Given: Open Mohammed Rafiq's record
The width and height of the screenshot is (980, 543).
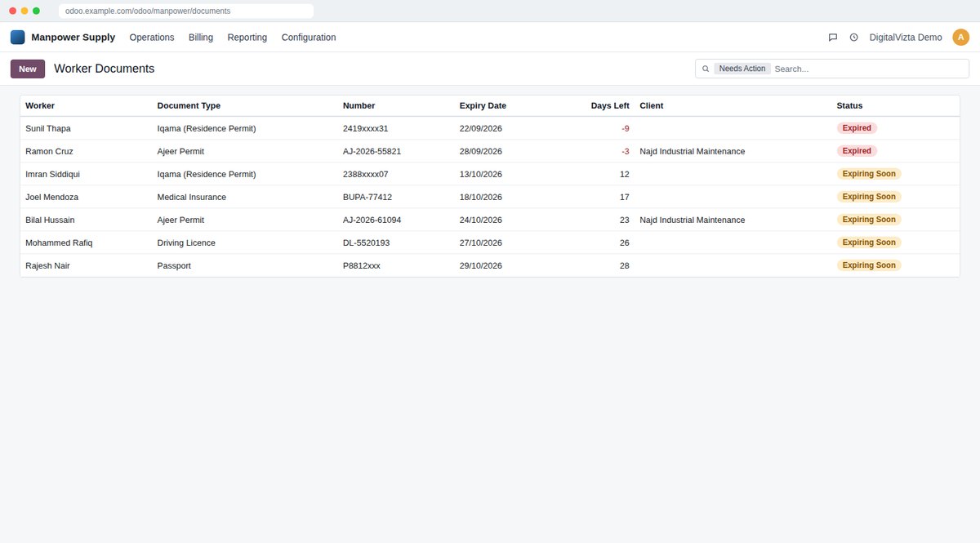Looking at the screenshot, I should point(490,243).
